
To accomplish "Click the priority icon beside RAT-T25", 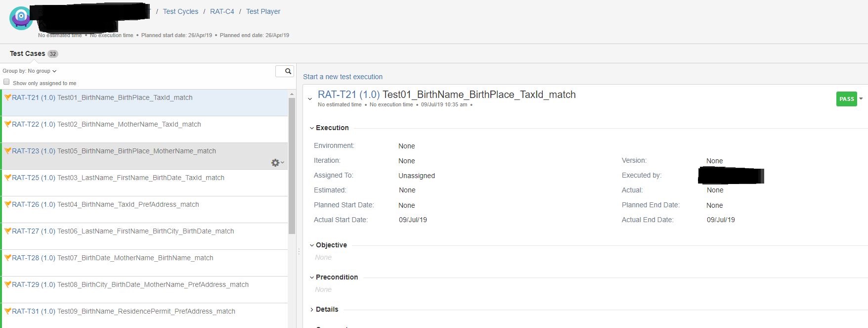I will tap(7, 178).
